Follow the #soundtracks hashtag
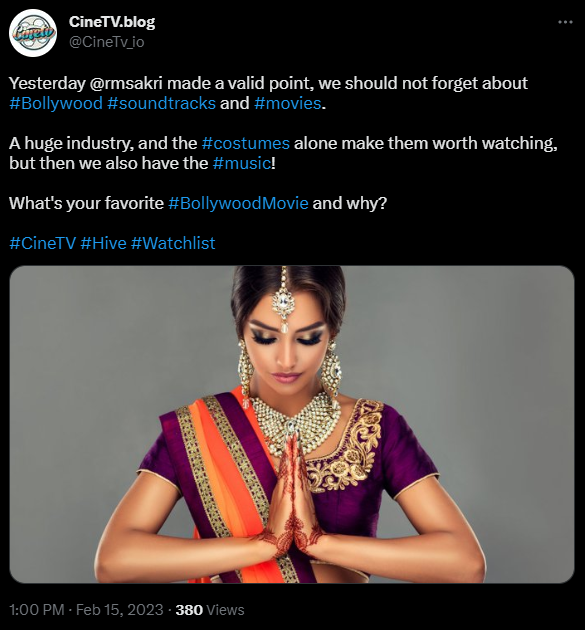Viewport: 585px width, 630px height. tap(162, 103)
